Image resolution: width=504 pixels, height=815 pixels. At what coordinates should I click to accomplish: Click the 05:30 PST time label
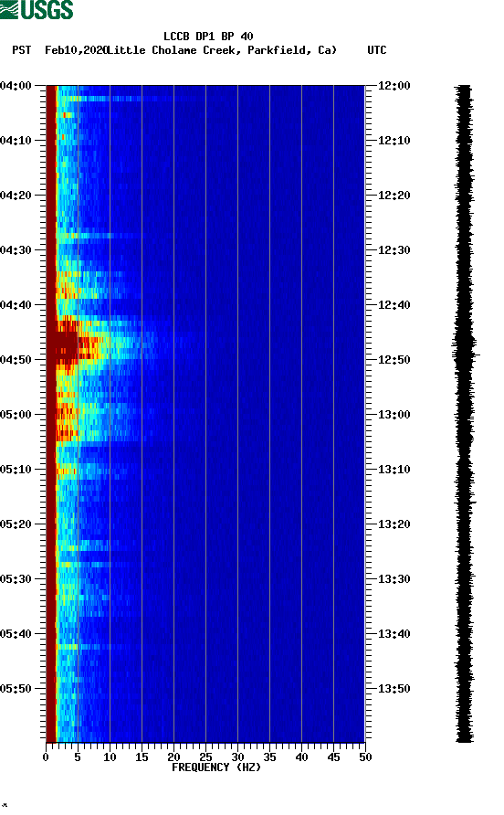(x=16, y=579)
